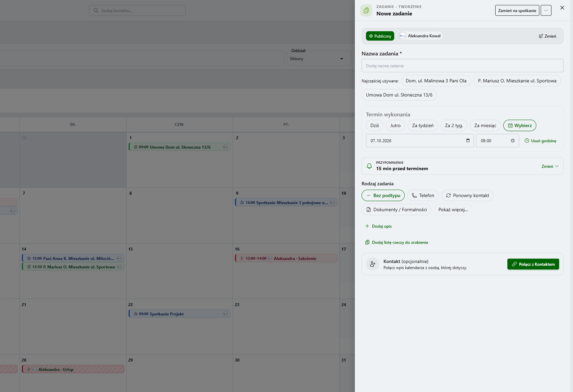Image resolution: width=573 pixels, height=392 pixels.
Task: Select Dziś as the due date
Action: point(374,125)
